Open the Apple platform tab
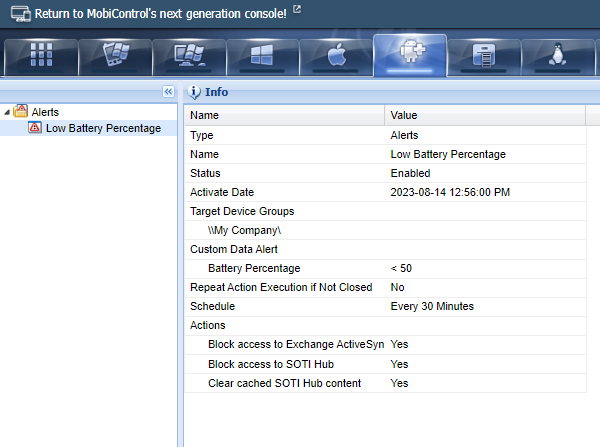600x447 pixels. click(x=336, y=56)
